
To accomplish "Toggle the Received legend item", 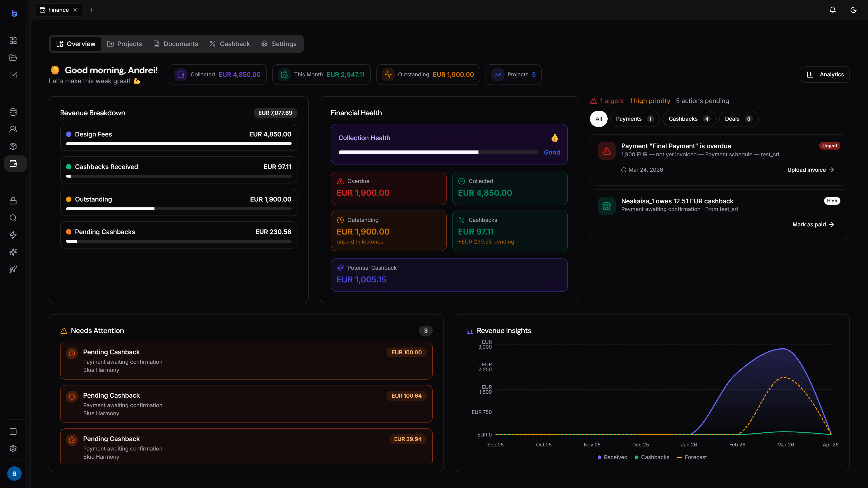I will coord(612,457).
